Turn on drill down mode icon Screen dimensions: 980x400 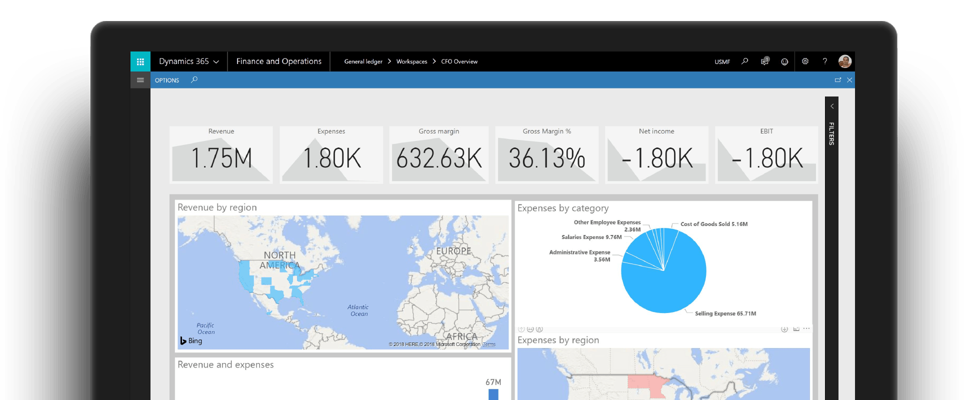[784, 329]
